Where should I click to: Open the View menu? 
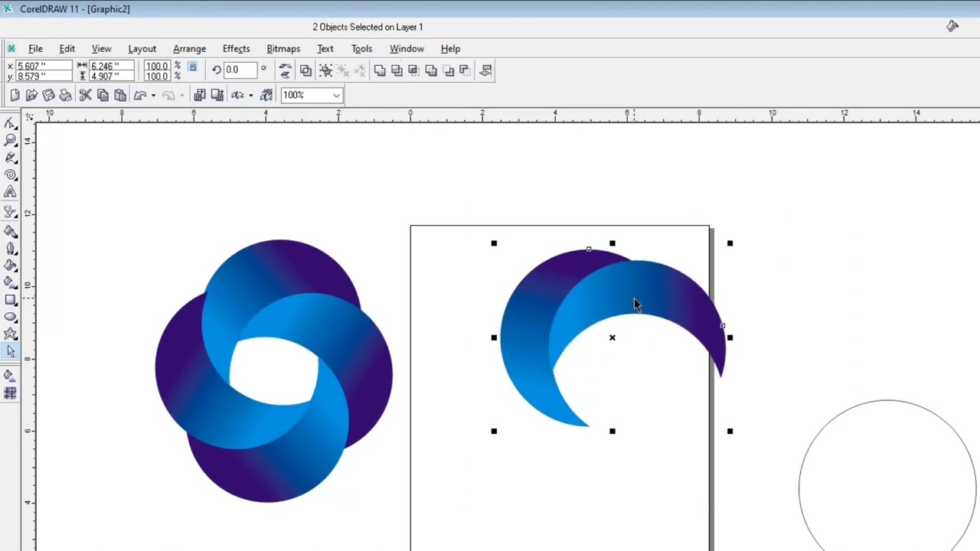[x=101, y=48]
